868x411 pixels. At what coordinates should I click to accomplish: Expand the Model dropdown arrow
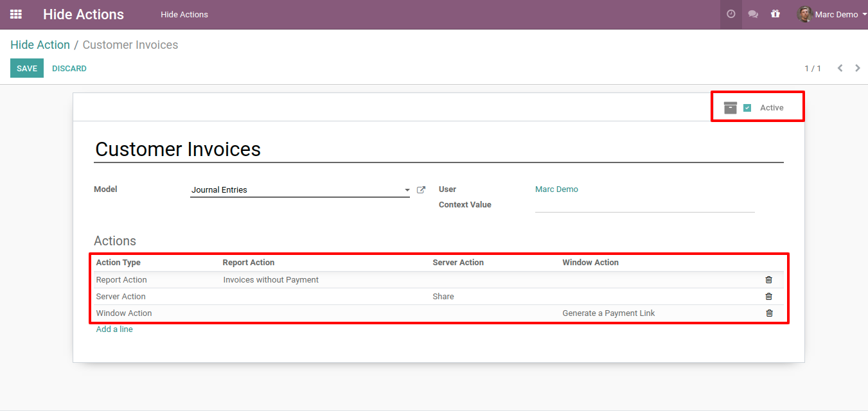pyautogui.click(x=407, y=190)
